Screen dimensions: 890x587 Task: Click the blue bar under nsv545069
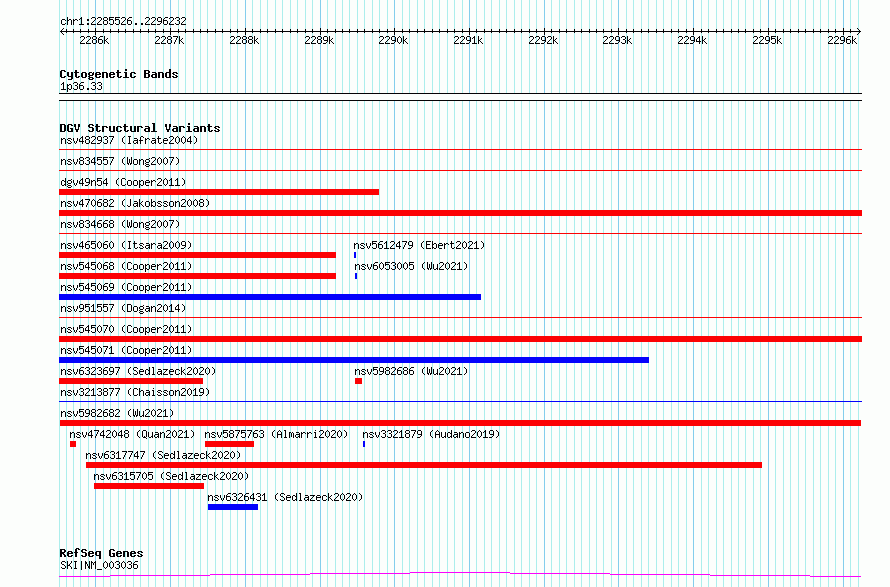tap(270, 297)
